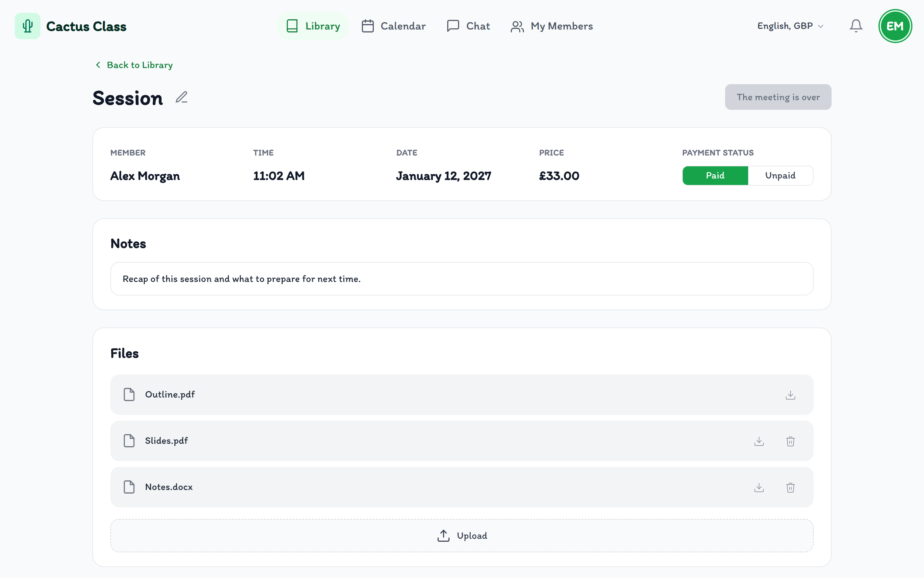This screenshot has width=924, height=578.
Task: Set payment status to Unpaid
Action: coord(781,175)
